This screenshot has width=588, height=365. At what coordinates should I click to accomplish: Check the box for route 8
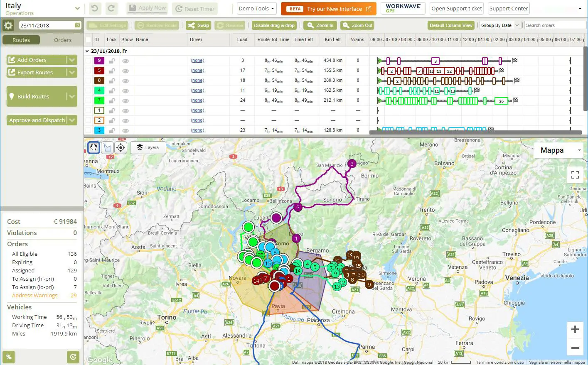coord(88,81)
